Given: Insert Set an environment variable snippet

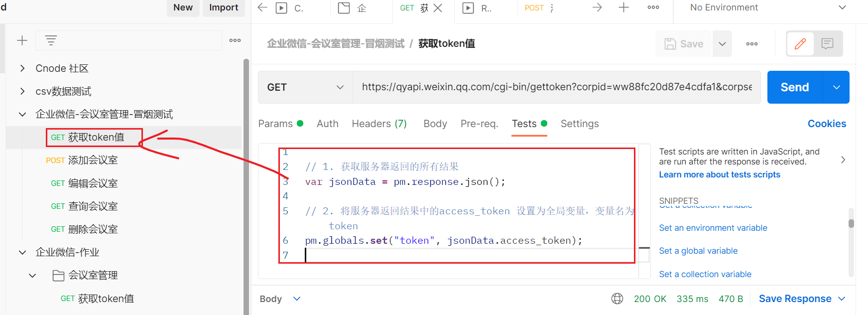Looking at the screenshot, I should [x=713, y=228].
